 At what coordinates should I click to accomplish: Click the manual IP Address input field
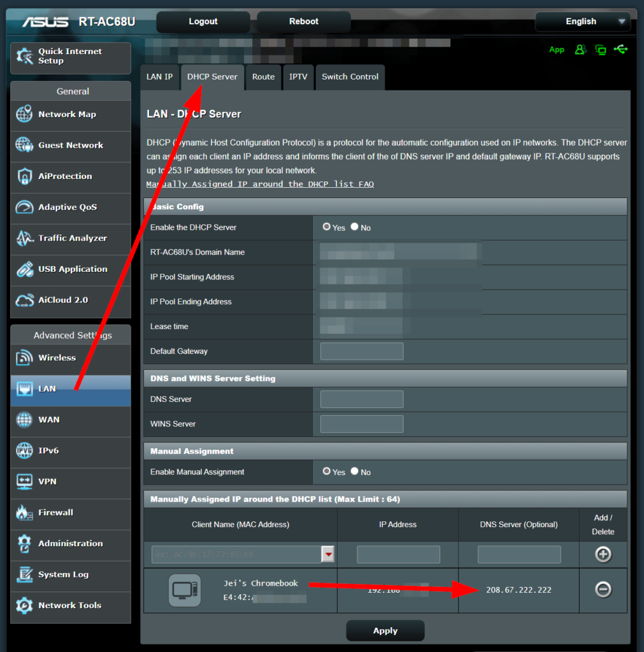click(399, 555)
